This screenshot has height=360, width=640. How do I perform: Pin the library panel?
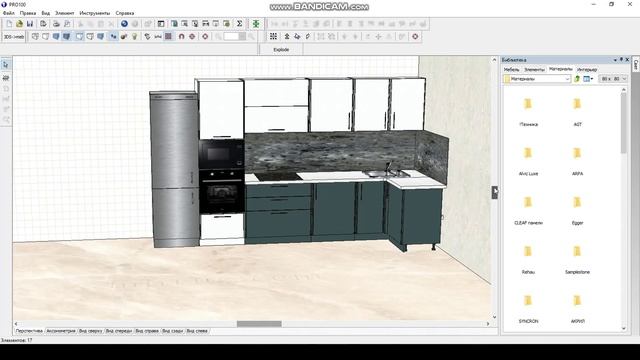click(621, 60)
